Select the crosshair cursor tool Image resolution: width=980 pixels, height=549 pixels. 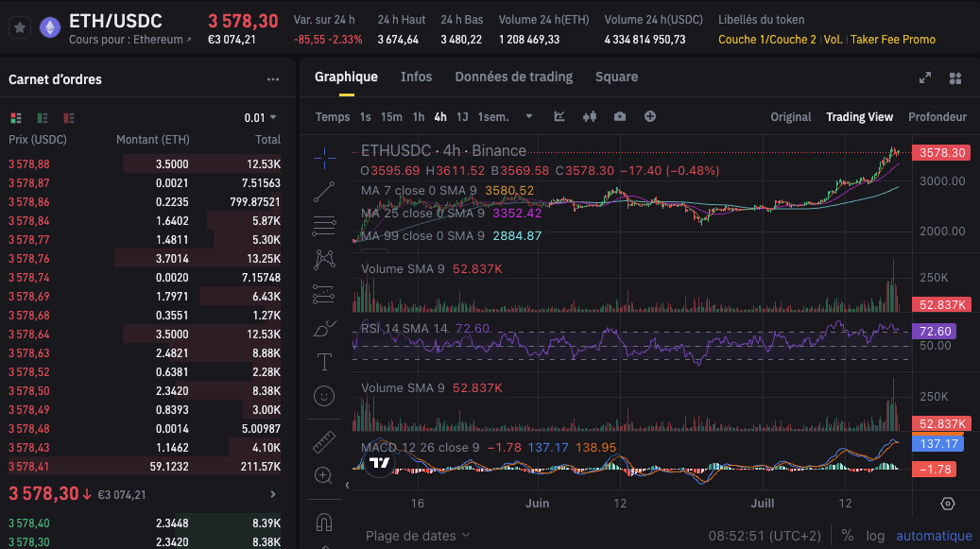pos(324,159)
